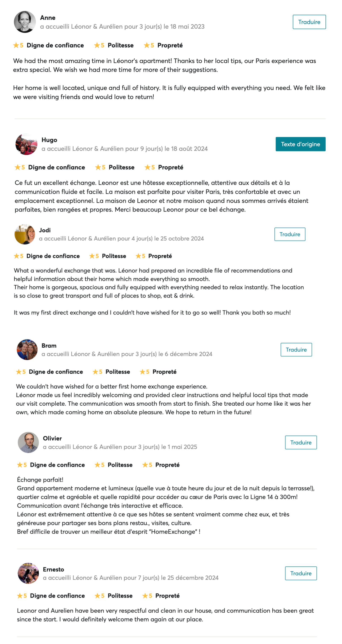Click Traduire on Bram's review
This screenshot has width=342, height=644.
click(x=296, y=350)
